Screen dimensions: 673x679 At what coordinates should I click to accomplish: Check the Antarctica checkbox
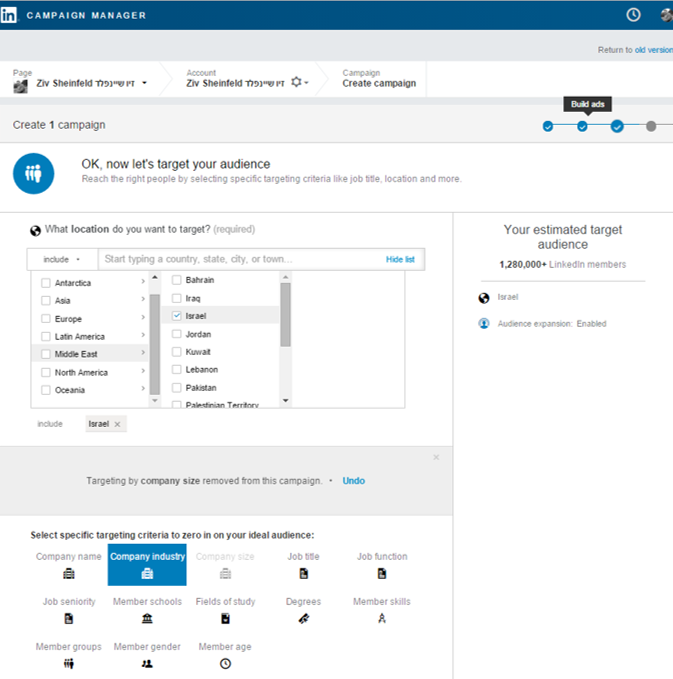[45, 283]
